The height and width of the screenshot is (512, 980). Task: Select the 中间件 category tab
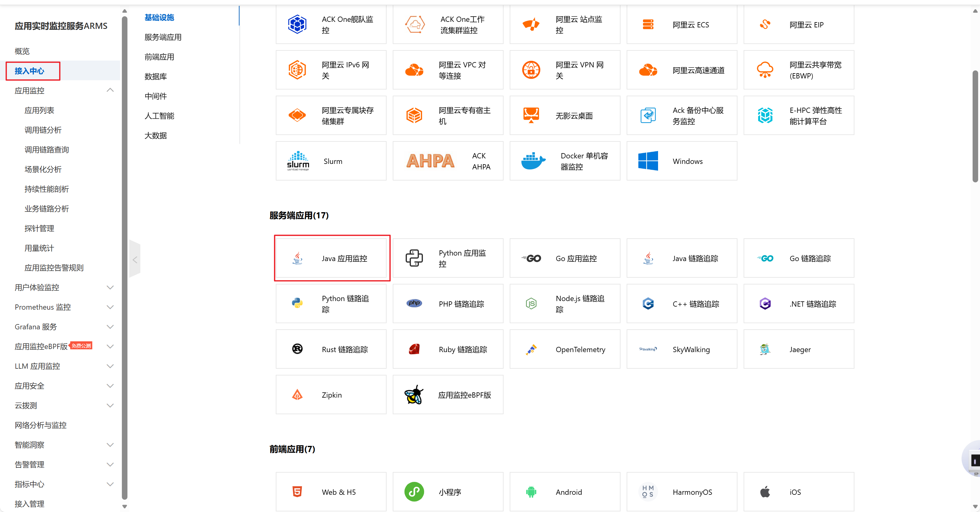coord(156,96)
